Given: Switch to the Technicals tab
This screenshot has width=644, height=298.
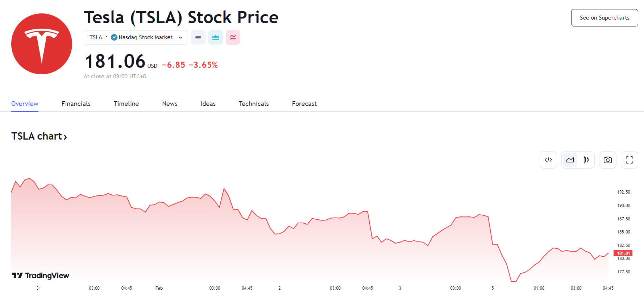Looking at the screenshot, I should tap(254, 104).
